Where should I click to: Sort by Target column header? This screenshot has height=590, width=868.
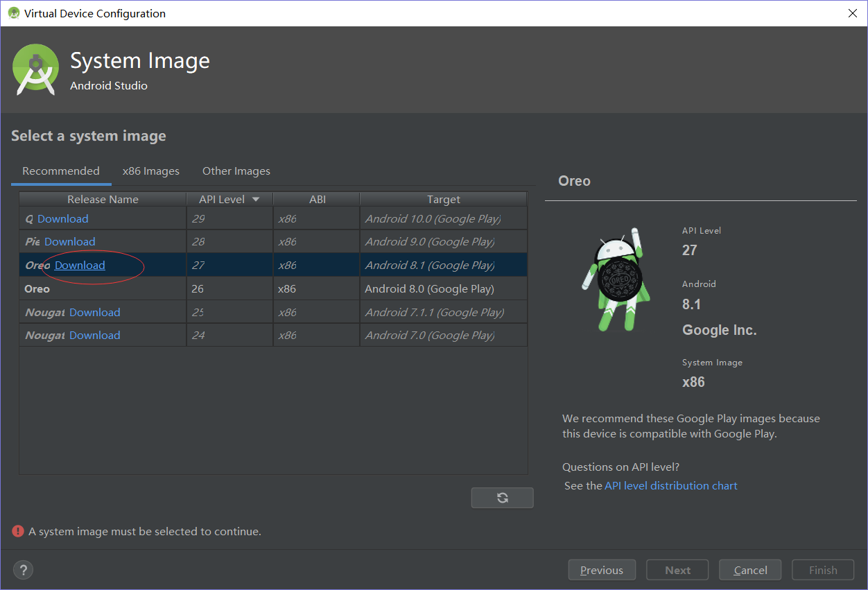click(x=444, y=200)
